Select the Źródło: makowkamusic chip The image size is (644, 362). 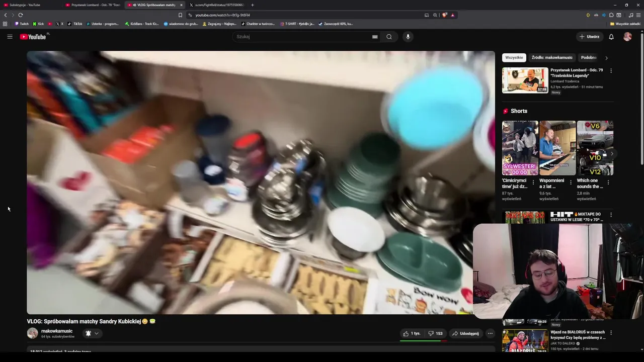point(552,58)
